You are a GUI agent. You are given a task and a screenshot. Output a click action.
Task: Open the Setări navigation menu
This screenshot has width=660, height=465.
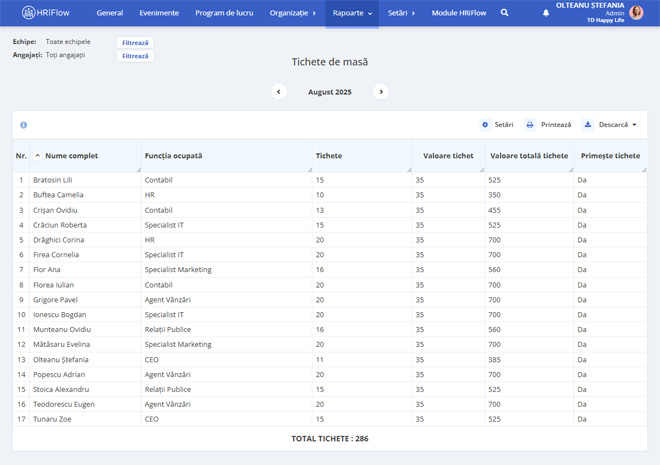coord(401,13)
